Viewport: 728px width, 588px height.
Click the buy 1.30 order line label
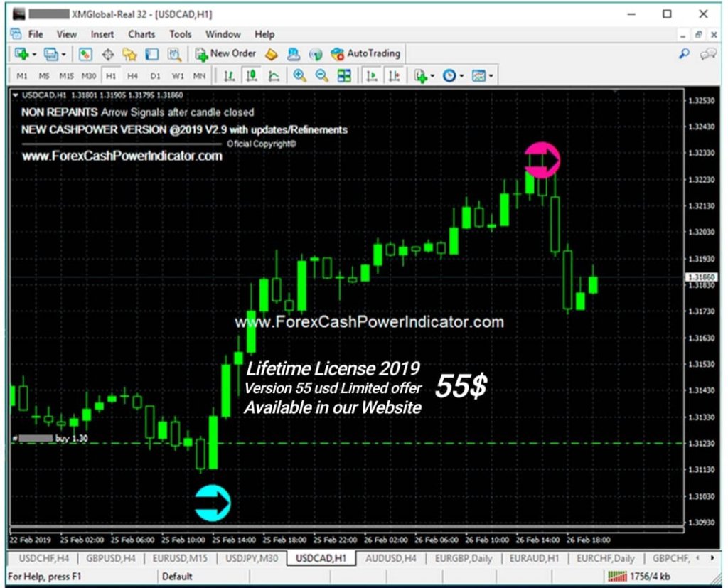point(50,438)
